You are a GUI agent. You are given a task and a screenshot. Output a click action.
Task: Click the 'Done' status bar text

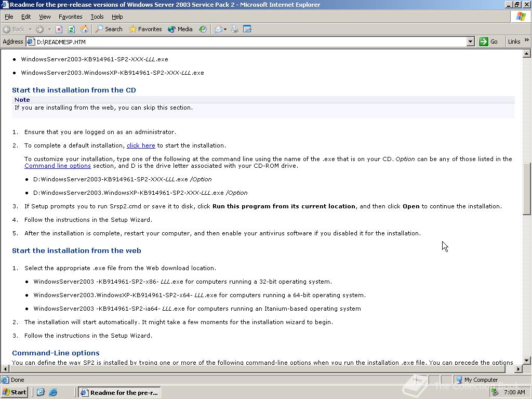point(17,380)
